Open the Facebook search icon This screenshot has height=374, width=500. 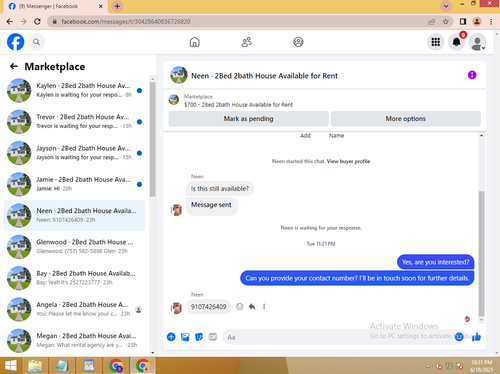click(x=36, y=42)
